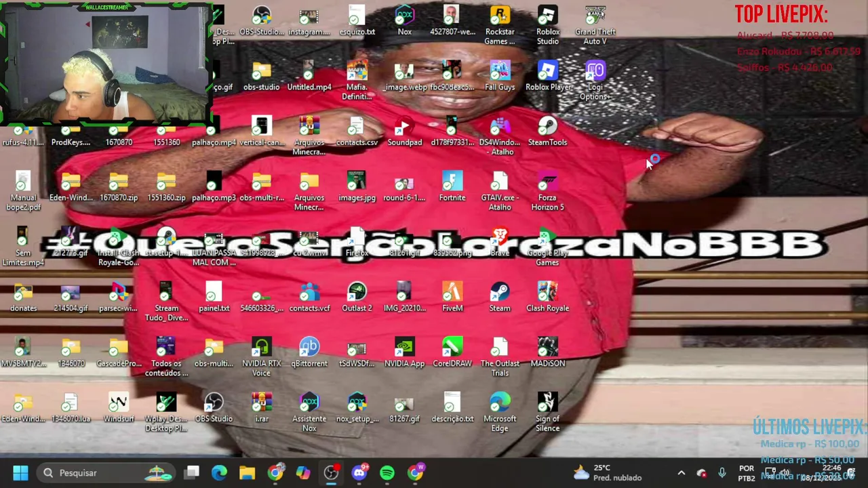Launch CorelDRAW from the desktop

[452, 353]
